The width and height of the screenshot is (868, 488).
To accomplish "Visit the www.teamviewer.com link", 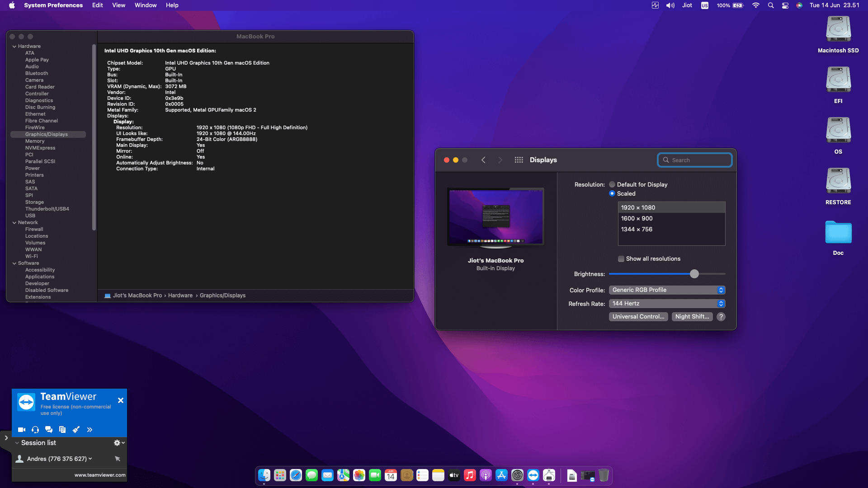I will point(99,475).
